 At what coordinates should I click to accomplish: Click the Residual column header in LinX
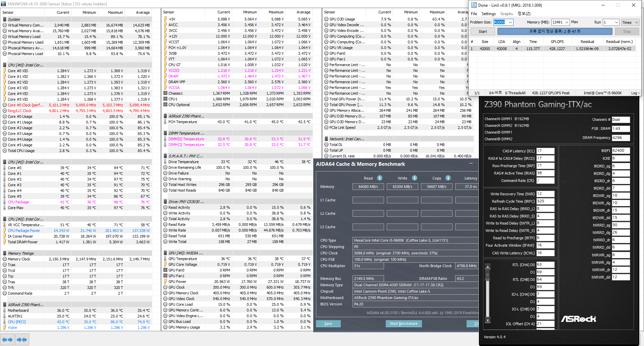click(587, 42)
